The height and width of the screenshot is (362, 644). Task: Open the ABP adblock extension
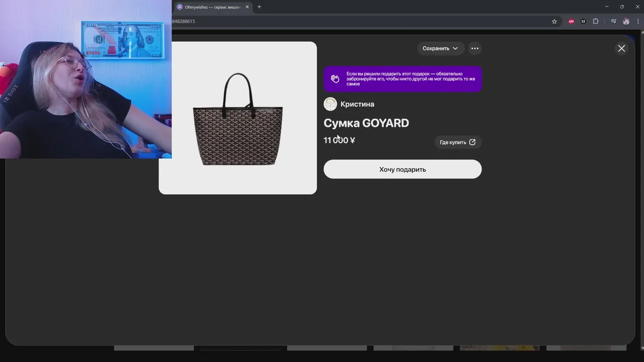tap(571, 22)
